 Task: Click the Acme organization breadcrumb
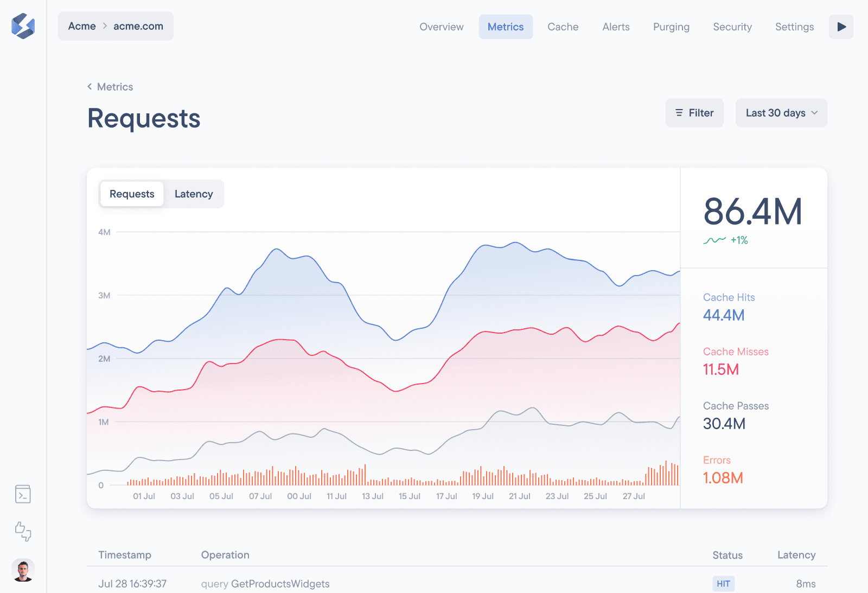click(x=82, y=26)
